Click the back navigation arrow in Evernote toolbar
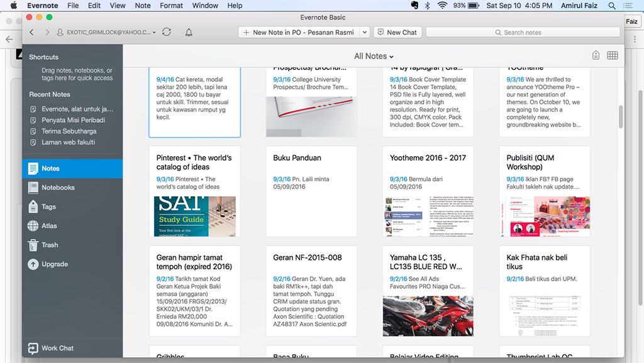 coord(31,32)
